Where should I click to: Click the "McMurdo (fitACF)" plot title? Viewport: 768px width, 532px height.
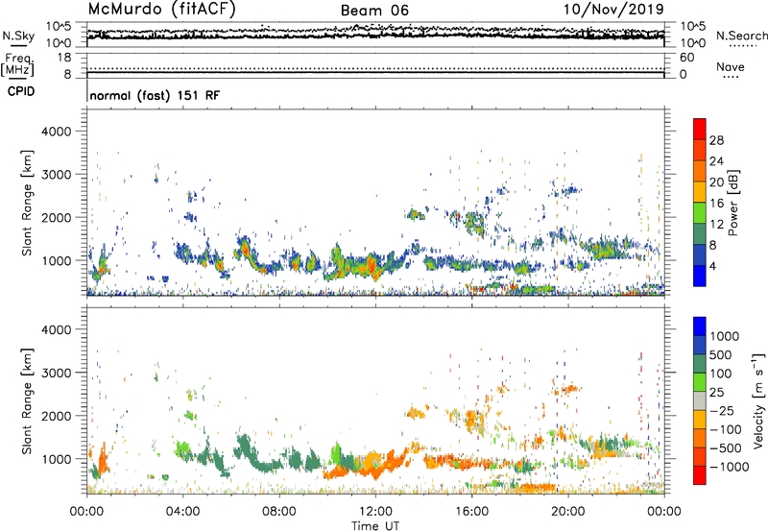pos(161,10)
